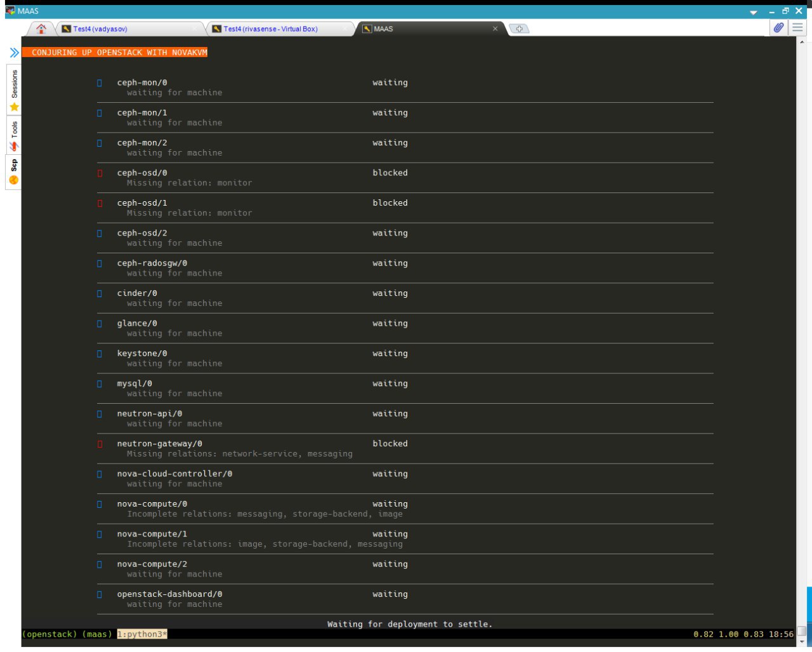
Task: Open the hamburger menu at top right
Action: click(x=797, y=27)
